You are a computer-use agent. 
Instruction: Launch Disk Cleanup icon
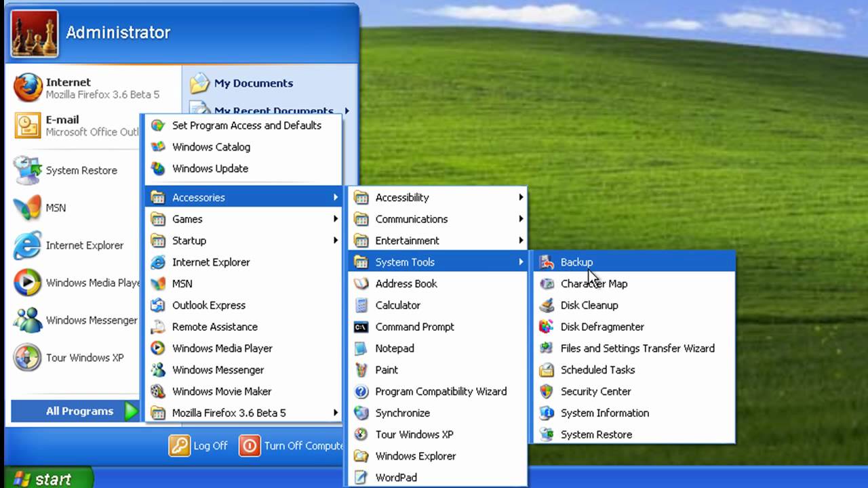[x=547, y=305]
